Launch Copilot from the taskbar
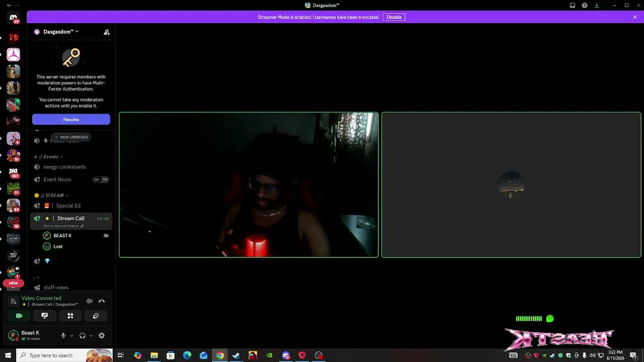The width and height of the screenshot is (644, 362). pos(138,355)
